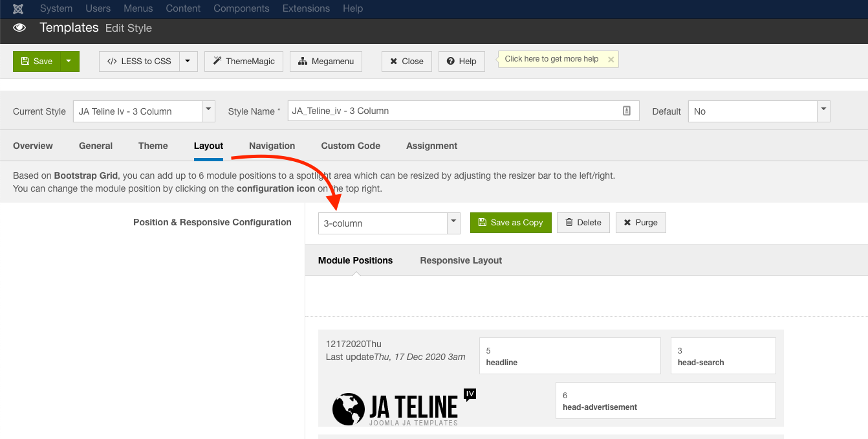This screenshot has height=439, width=868.
Task: Click the eye icon beside Templates title
Action: [19, 28]
